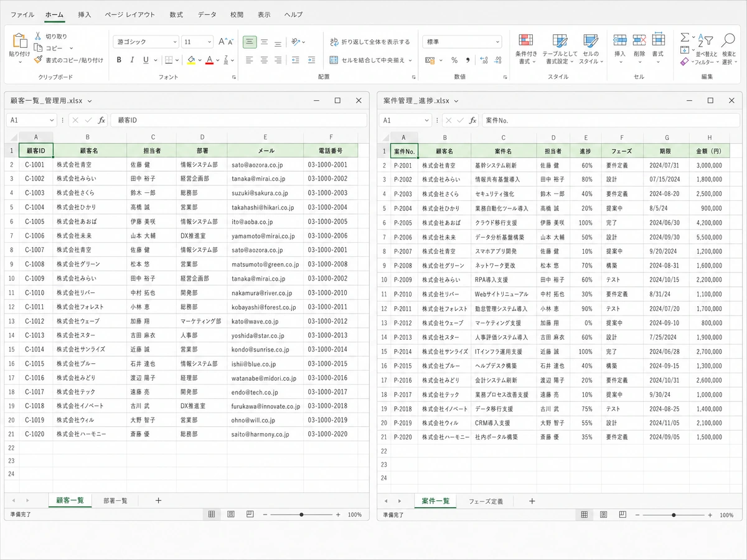The image size is (747, 560).
Task: Click the Fill down icon in Editing group
Action: point(685,50)
